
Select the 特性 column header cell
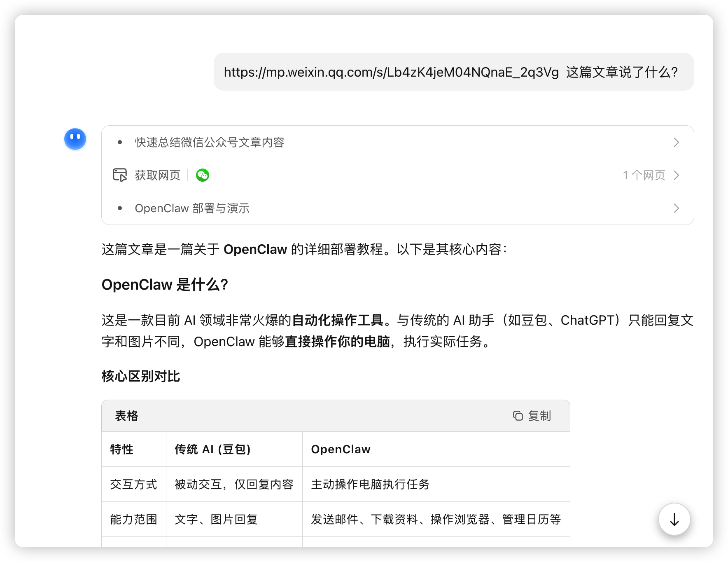click(134, 449)
